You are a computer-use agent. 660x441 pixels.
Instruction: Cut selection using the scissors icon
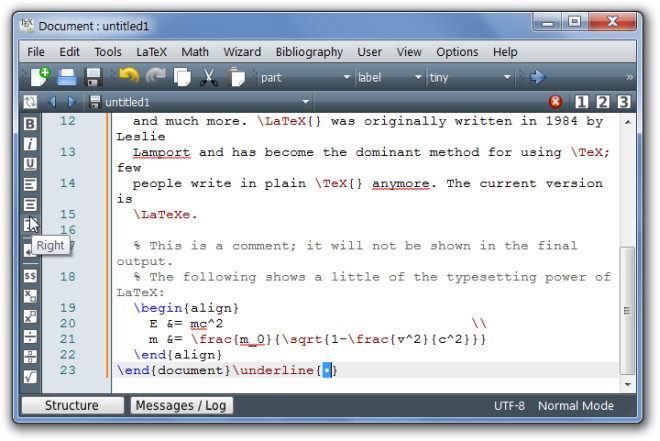(x=209, y=77)
